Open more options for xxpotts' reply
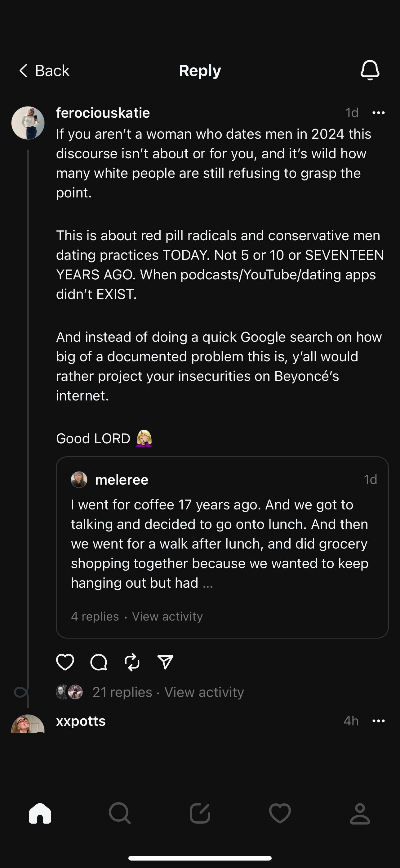Image resolution: width=400 pixels, height=868 pixels. [x=379, y=721]
